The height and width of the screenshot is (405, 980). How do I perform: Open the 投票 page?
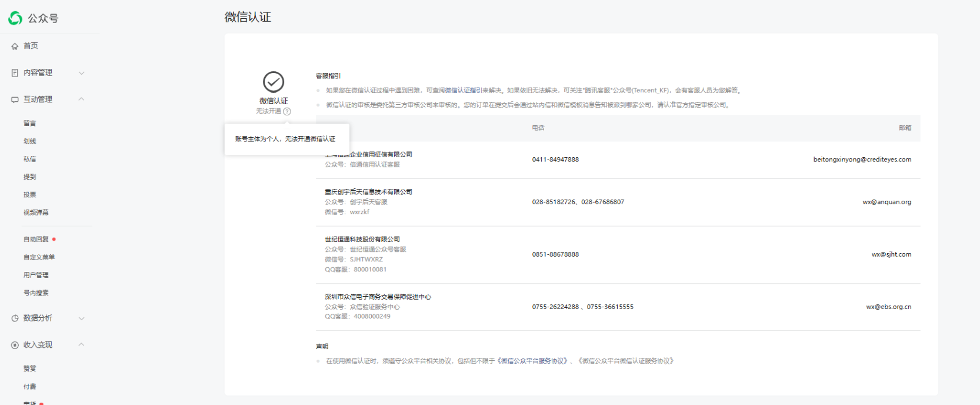click(x=30, y=194)
